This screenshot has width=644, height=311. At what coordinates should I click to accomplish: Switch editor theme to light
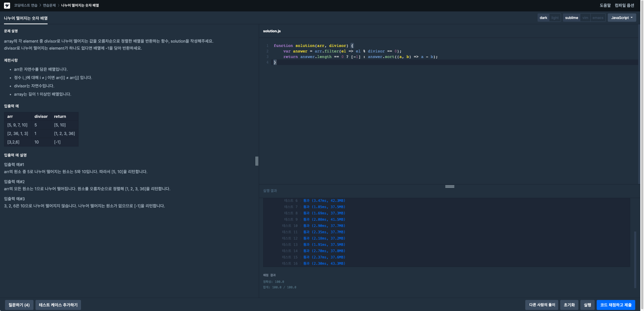[555, 18]
